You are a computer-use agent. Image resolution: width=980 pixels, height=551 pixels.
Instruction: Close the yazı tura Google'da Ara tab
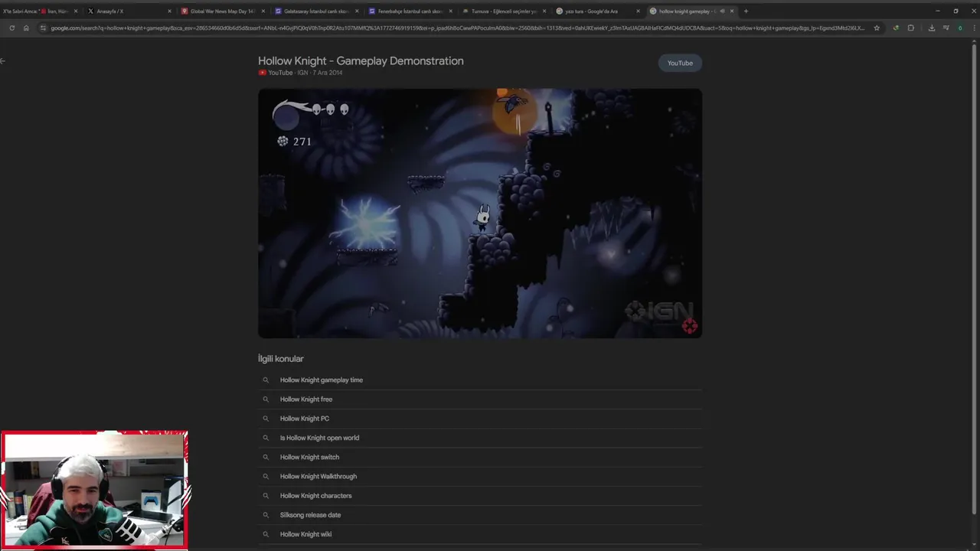tap(638, 11)
